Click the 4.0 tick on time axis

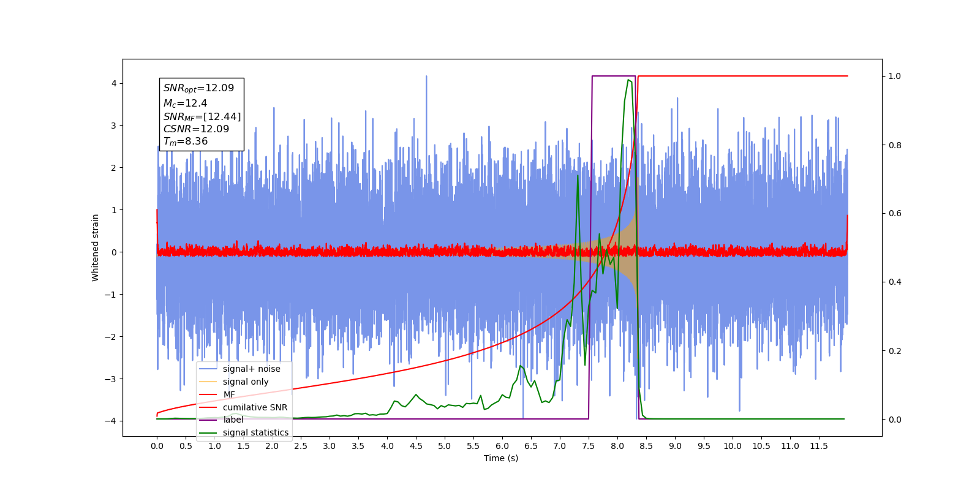[x=387, y=446]
